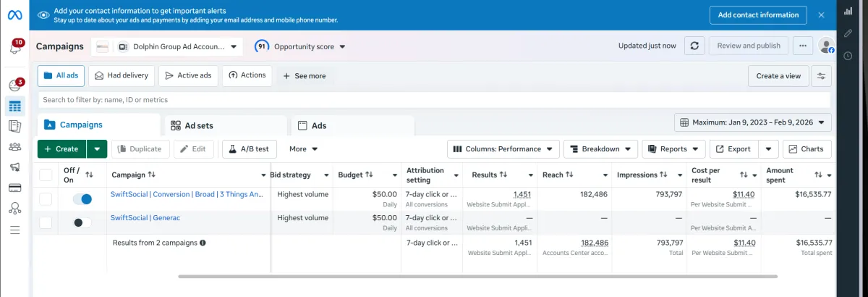Open the billing card icon in sidebar
Image resolution: width=868 pixels, height=297 pixels.
tap(14, 188)
